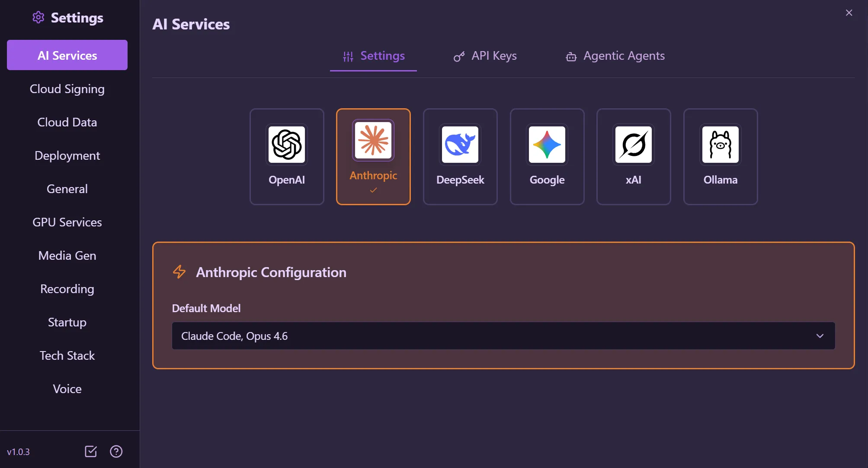Screen dimensions: 868x468
Task: Click the OpenAI provider label
Action: 287,180
